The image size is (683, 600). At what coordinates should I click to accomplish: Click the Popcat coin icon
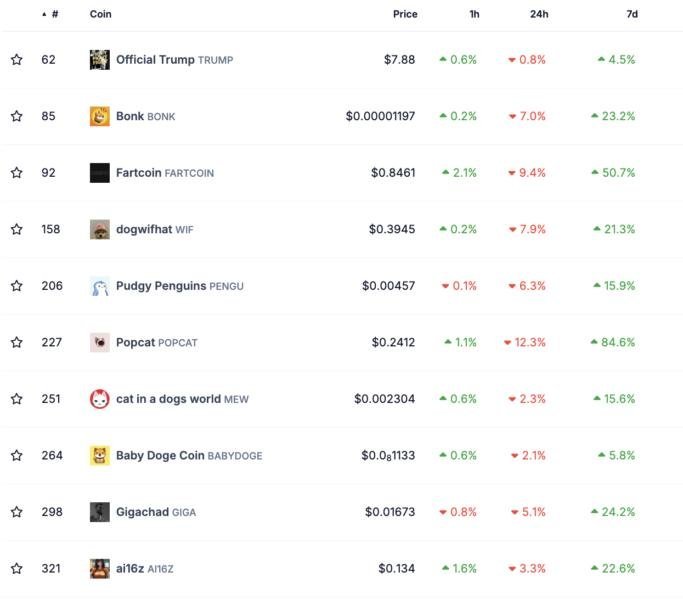coord(99,342)
